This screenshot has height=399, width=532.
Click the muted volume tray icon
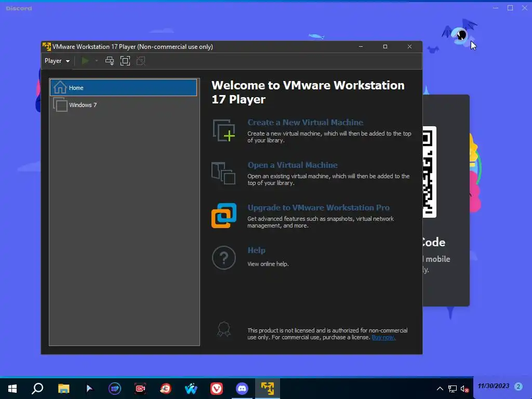point(464,389)
